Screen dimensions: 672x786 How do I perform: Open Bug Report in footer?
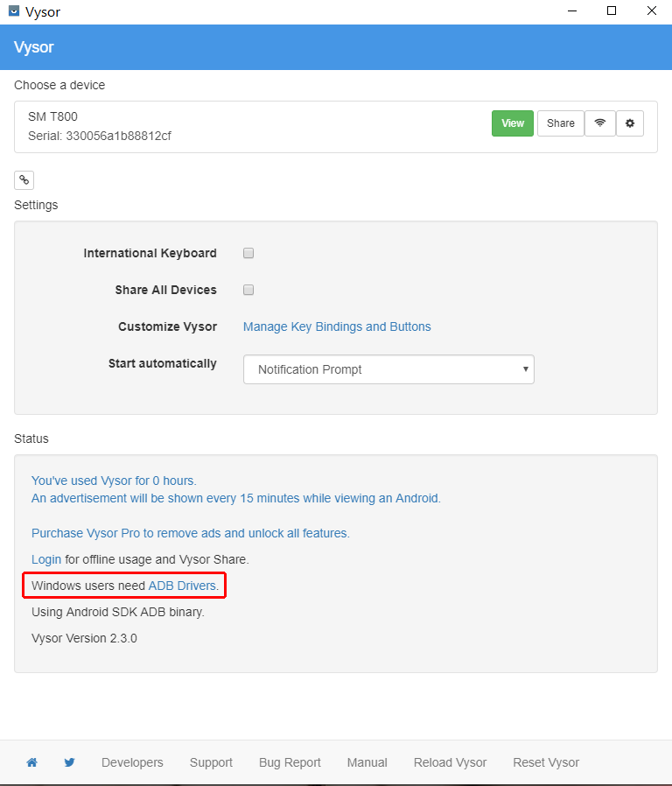pos(290,762)
